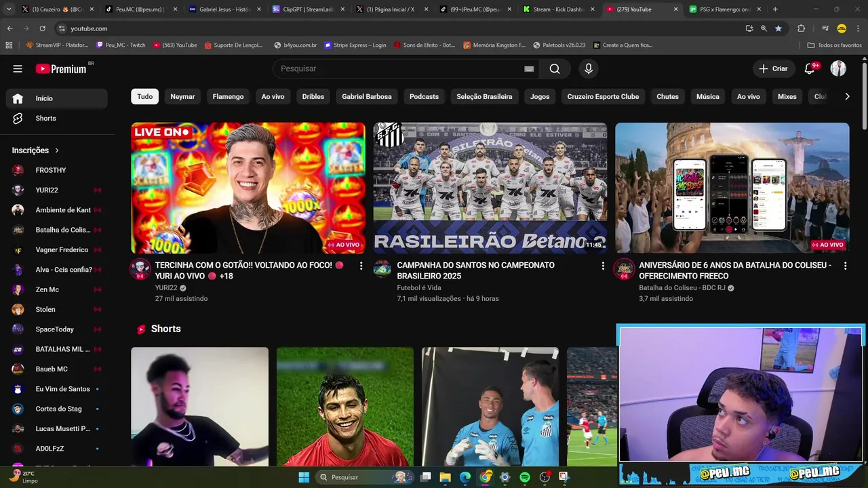Go back with the browser back arrow
The image size is (868, 488).
click(9, 28)
